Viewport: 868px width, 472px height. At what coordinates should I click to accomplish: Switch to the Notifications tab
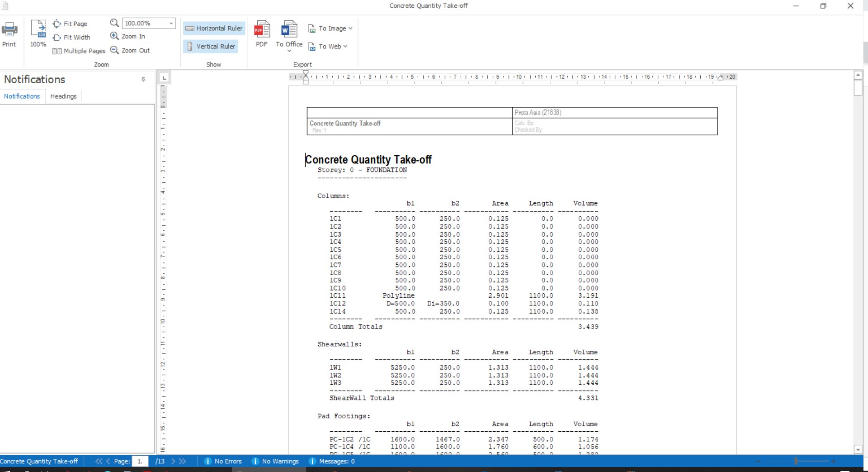[x=22, y=96]
